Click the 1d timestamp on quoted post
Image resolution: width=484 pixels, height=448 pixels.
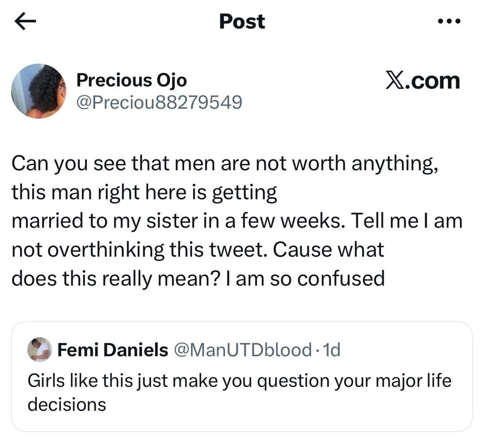pos(331,350)
